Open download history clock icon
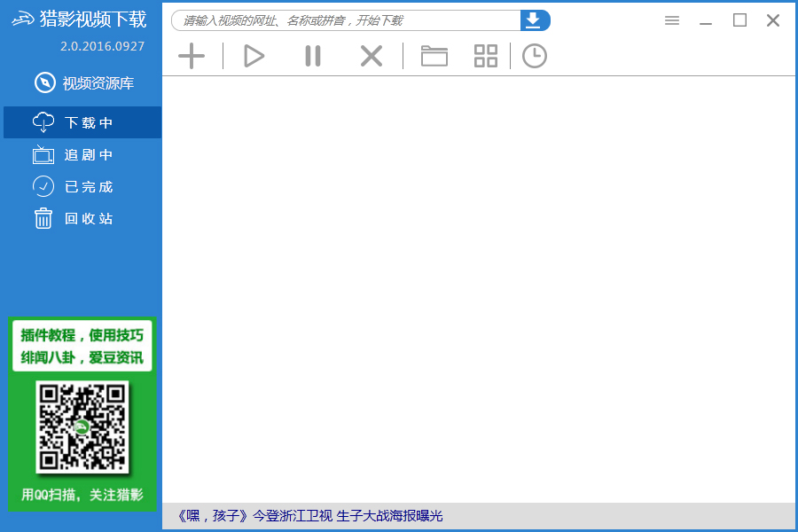 (x=534, y=55)
